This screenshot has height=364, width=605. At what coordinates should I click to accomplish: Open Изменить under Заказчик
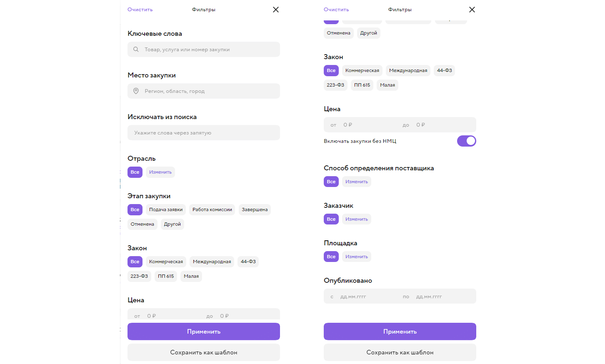[357, 219]
